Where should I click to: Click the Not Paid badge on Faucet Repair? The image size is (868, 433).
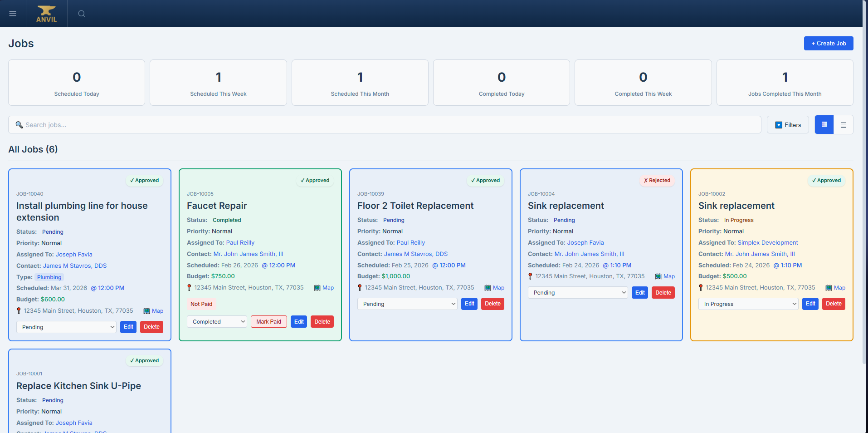(x=201, y=304)
